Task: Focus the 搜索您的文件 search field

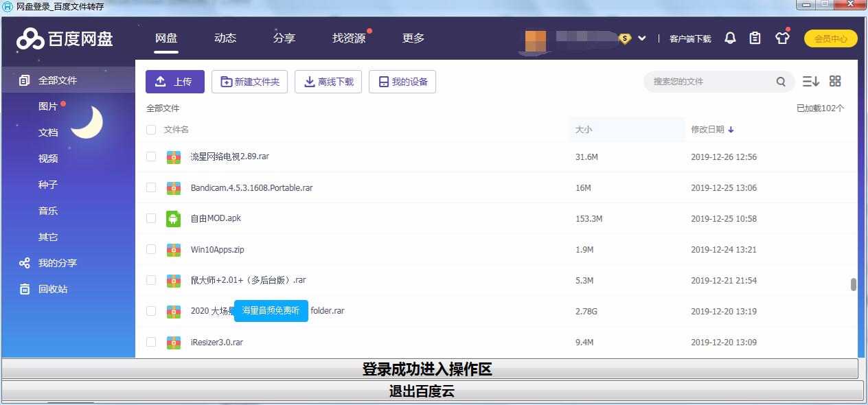Action: point(711,82)
